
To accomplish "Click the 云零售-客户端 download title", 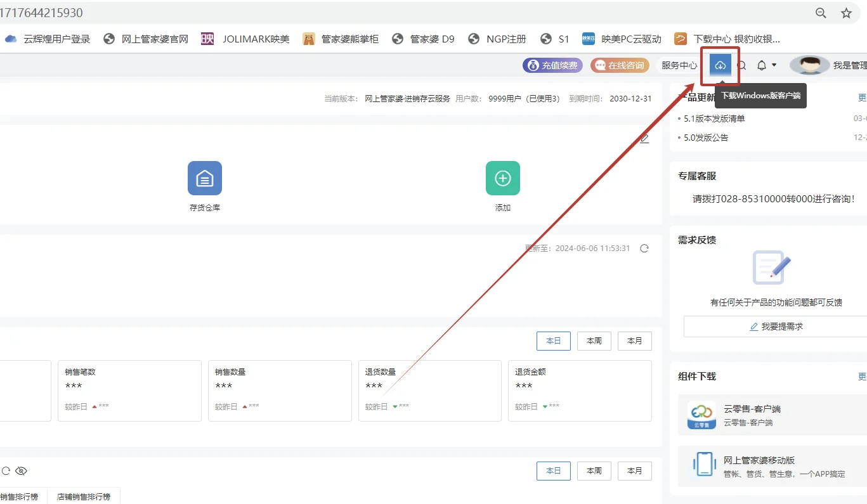I will click(x=752, y=409).
